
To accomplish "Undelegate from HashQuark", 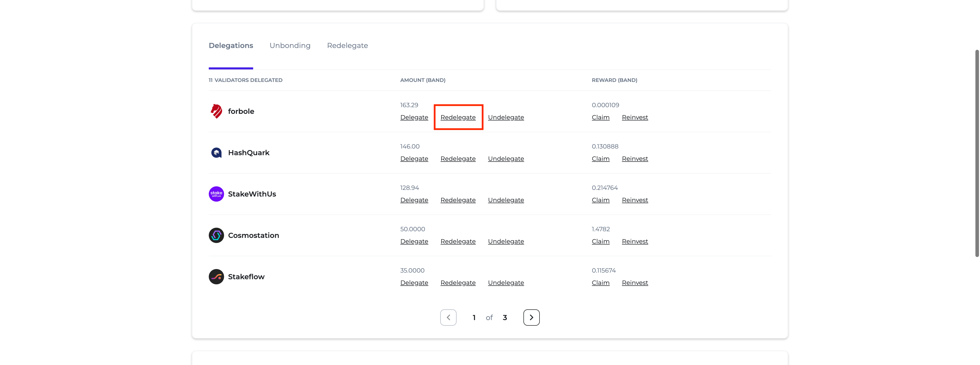I will pos(506,159).
